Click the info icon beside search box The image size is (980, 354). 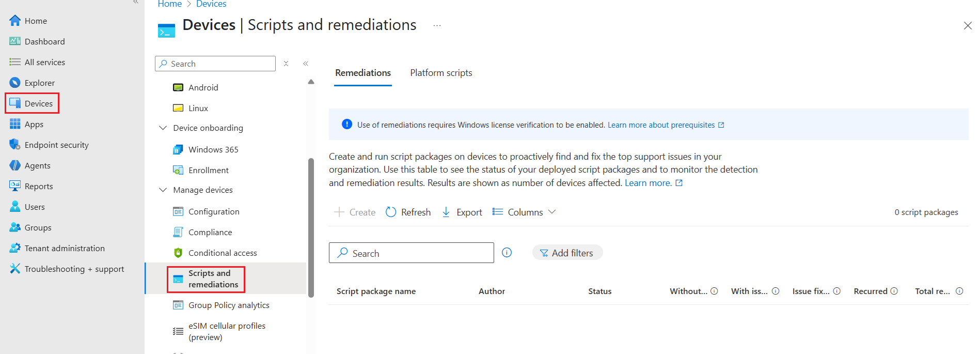coord(507,252)
